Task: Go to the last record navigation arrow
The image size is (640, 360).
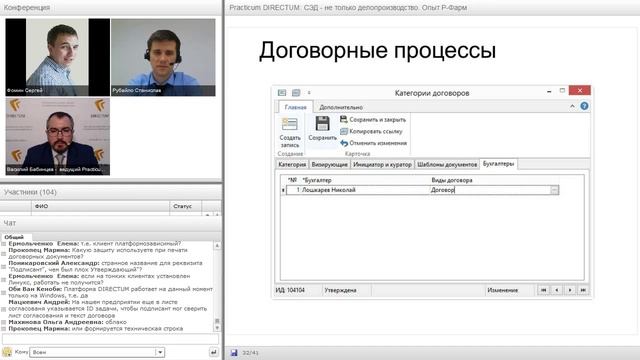Action: [x=583, y=290]
